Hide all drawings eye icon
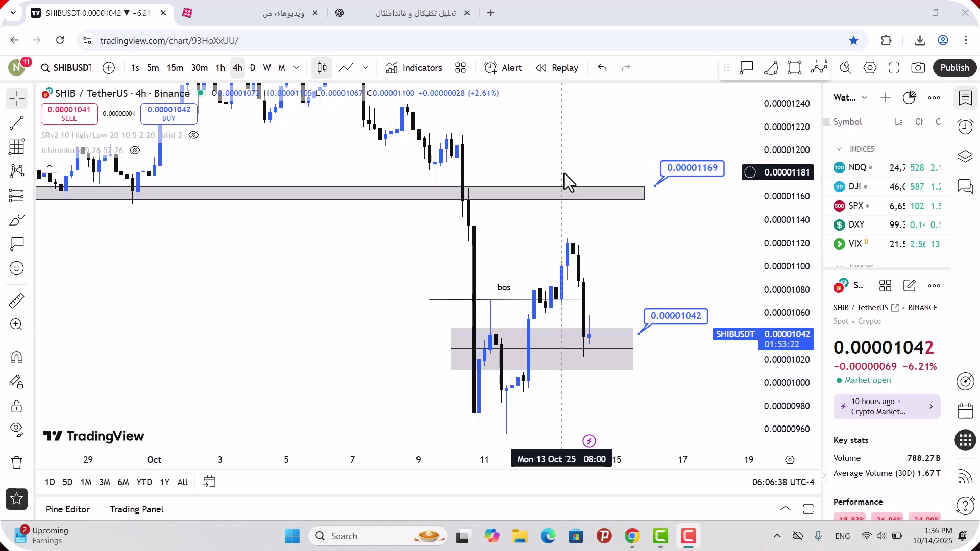Screen dimensions: 980x551 coord(17,430)
